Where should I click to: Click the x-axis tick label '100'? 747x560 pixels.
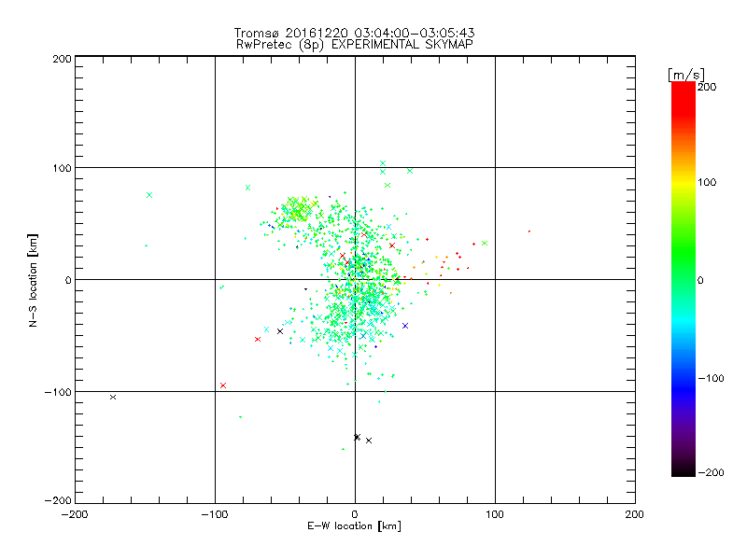point(495,514)
